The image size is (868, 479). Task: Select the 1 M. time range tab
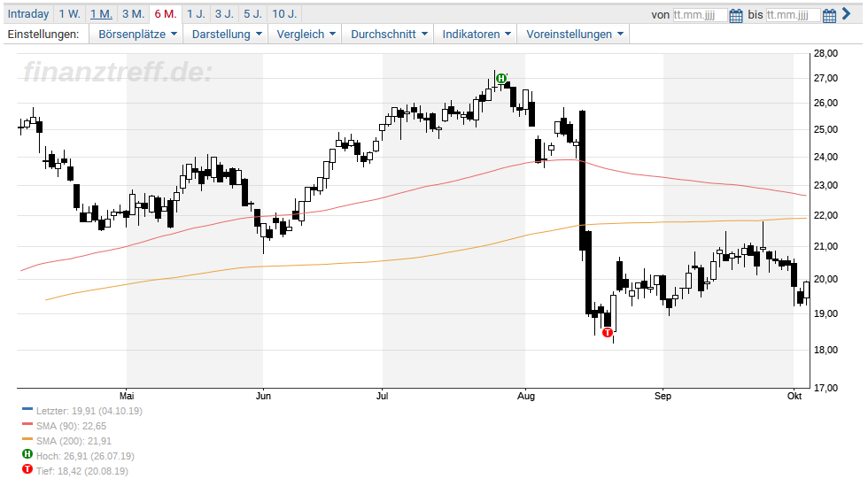101,14
